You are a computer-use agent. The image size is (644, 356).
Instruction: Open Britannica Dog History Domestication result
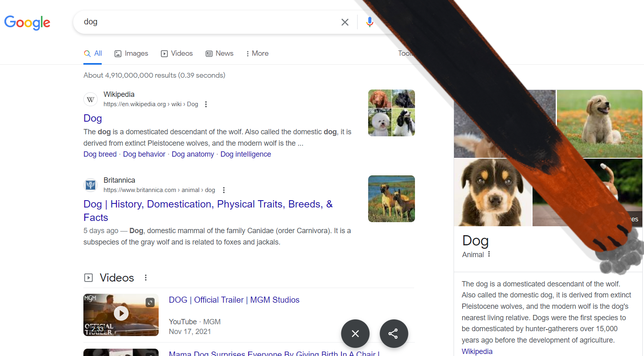pyautogui.click(x=208, y=211)
